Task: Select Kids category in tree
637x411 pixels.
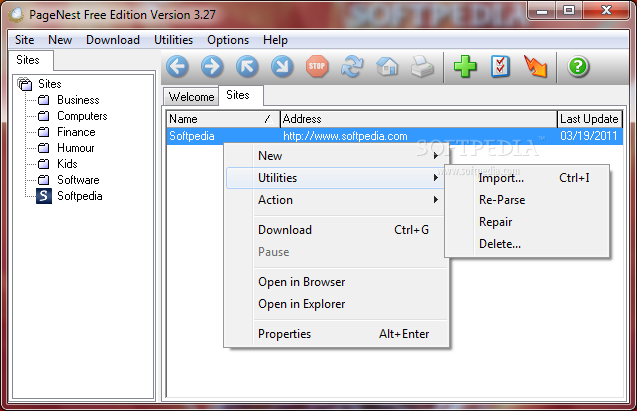Action: point(67,164)
